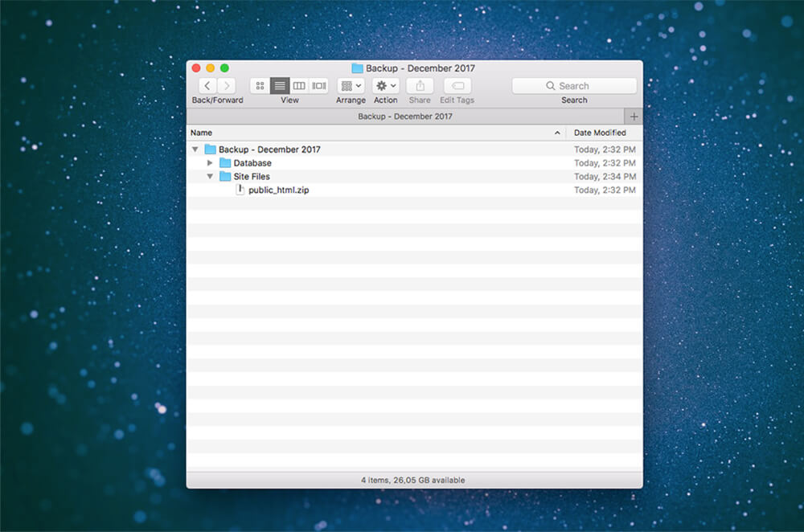The image size is (804, 532).
Task: Click the Share toolbar button
Action: pos(420,86)
